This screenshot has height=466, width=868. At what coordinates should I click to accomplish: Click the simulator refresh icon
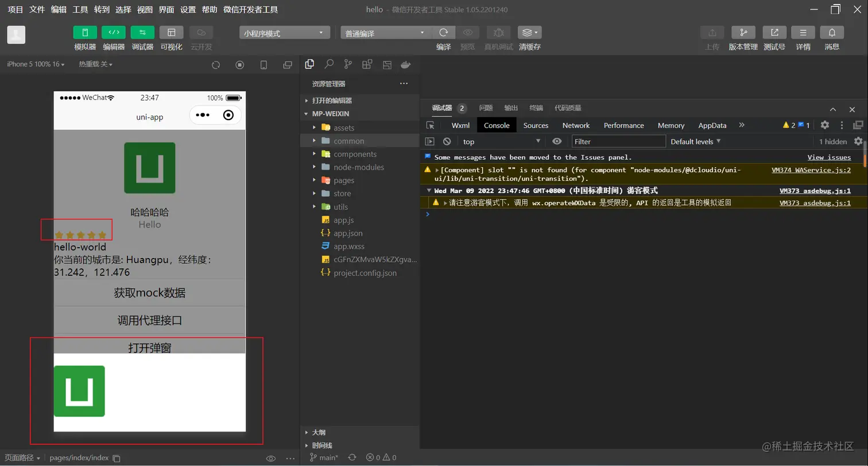[216, 65]
